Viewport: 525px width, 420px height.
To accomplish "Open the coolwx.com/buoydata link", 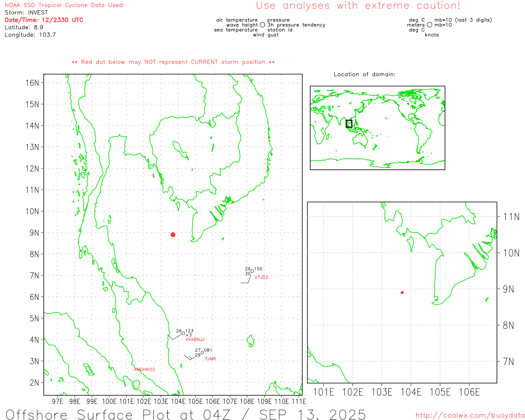I will pyautogui.click(x=470, y=415).
